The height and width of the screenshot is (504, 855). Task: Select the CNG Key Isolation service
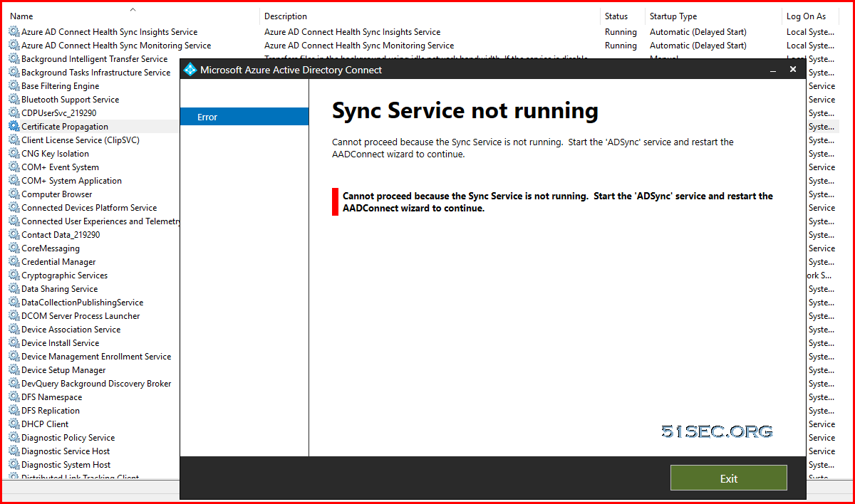click(x=55, y=154)
